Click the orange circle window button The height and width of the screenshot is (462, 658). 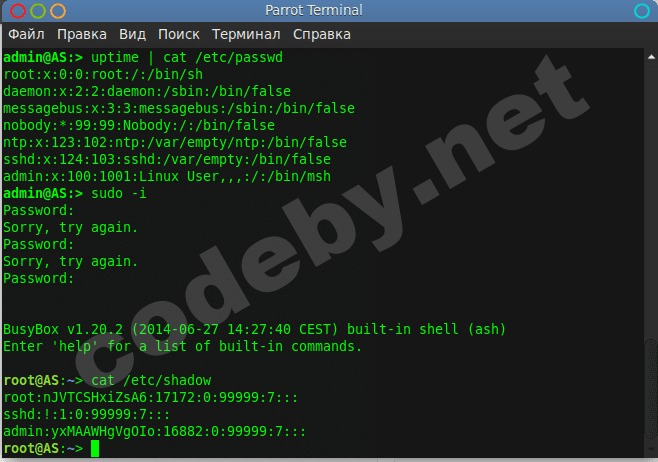58,11
